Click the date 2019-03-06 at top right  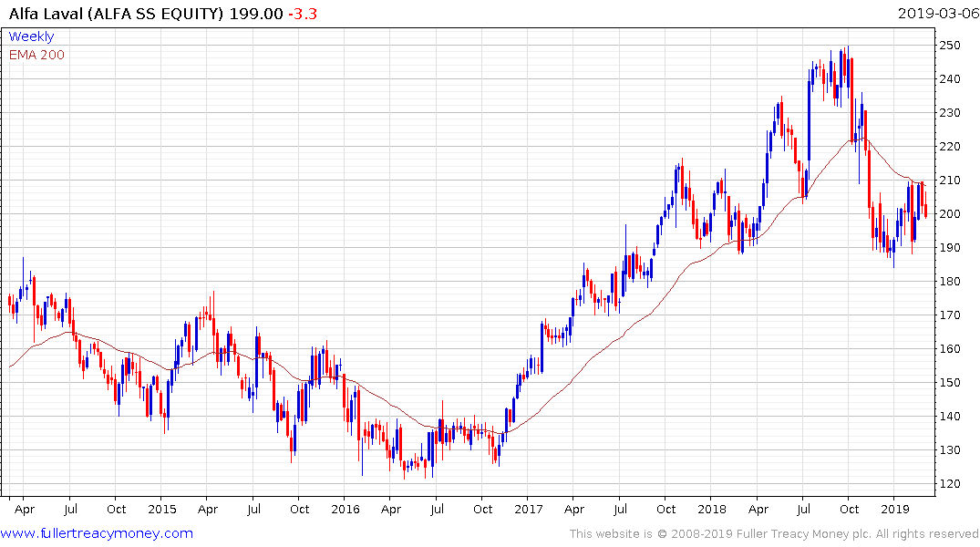coord(937,14)
